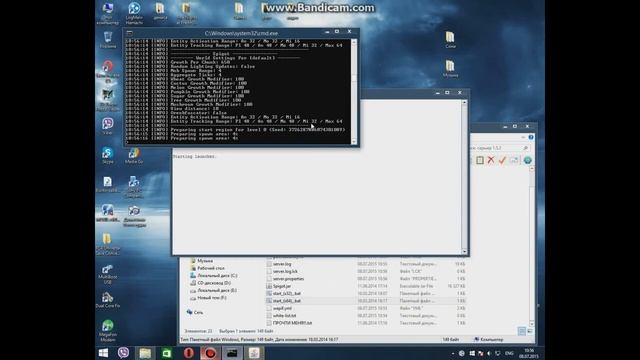
Task: Open the Media Go desktop shortcut
Action: [134, 156]
